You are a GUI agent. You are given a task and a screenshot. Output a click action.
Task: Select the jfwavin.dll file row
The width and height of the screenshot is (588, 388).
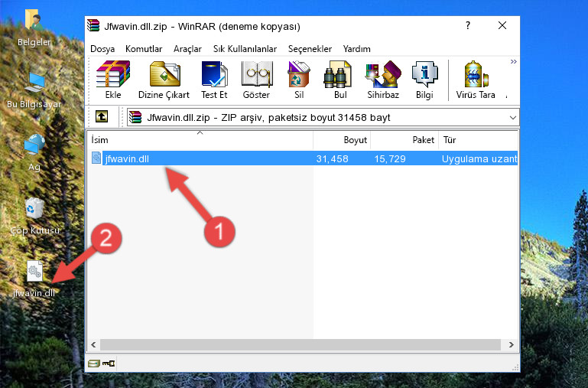tap(303, 158)
